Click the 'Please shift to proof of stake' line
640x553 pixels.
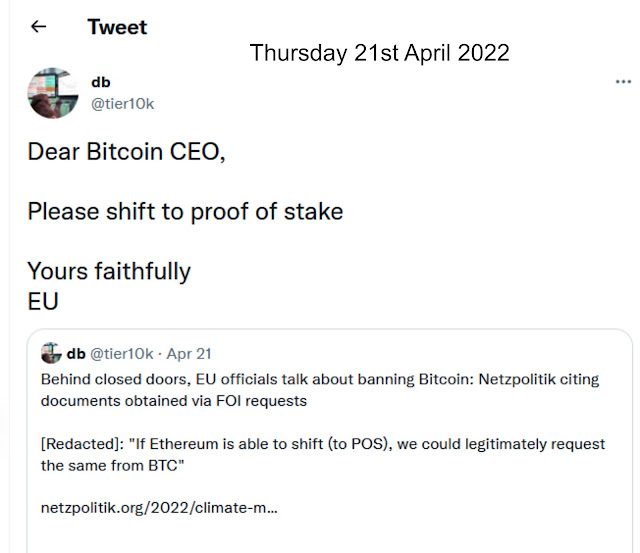(185, 212)
